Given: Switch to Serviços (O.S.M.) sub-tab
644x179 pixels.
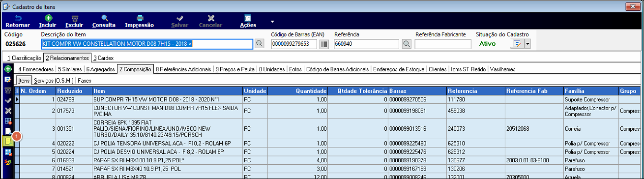Looking at the screenshot, I should tap(54, 80).
